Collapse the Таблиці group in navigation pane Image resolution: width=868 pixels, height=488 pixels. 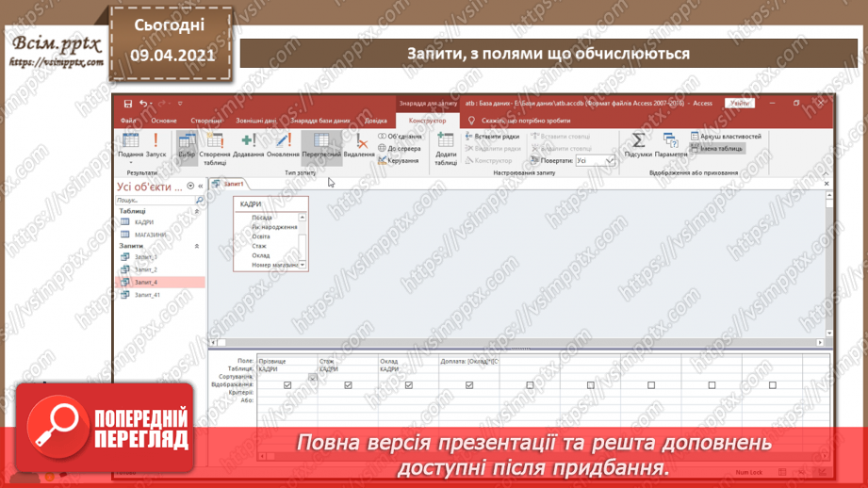pyautogui.click(x=197, y=212)
